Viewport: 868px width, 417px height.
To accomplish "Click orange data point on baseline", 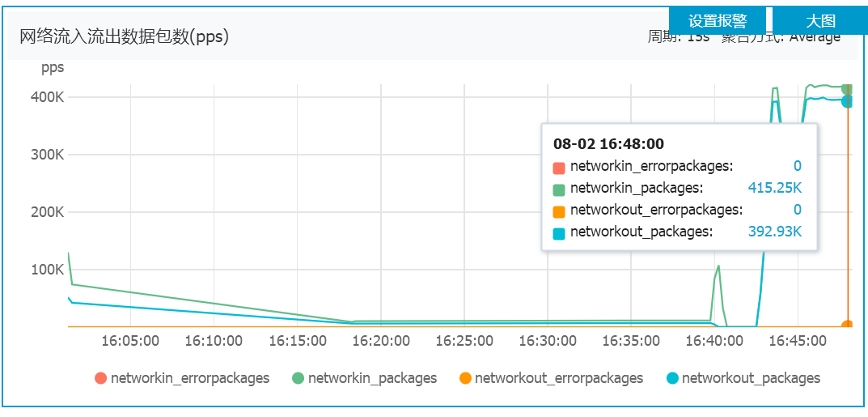I will click(x=847, y=327).
